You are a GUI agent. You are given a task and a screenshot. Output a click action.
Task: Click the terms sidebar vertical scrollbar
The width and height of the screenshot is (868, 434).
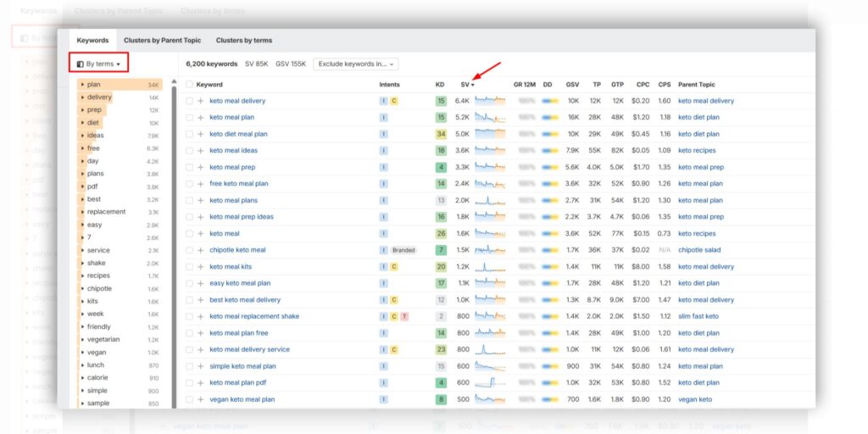pyautogui.click(x=174, y=248)
